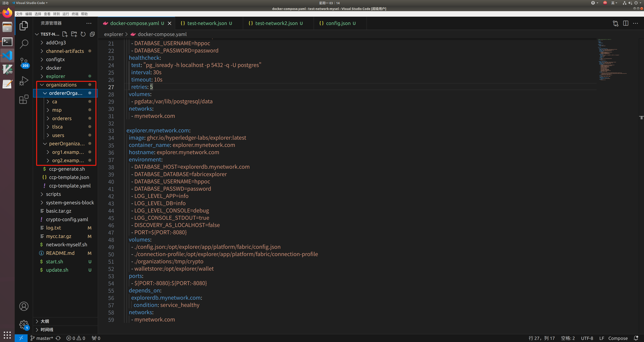Image resolution: width=644 pixels, height=342 pixels.
Task: Open Source Control view with 205 badge
Action: click(x=24, y=63)
